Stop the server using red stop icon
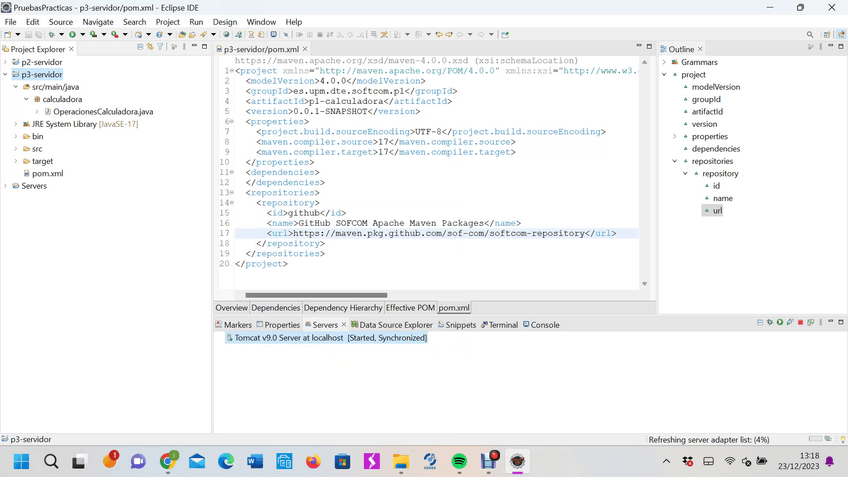 [x=800, y=323]
